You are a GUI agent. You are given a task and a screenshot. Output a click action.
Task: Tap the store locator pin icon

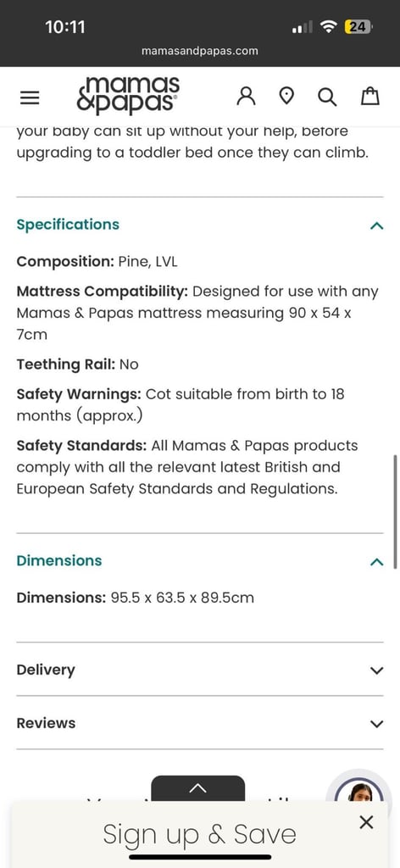[x=286, y=97]
